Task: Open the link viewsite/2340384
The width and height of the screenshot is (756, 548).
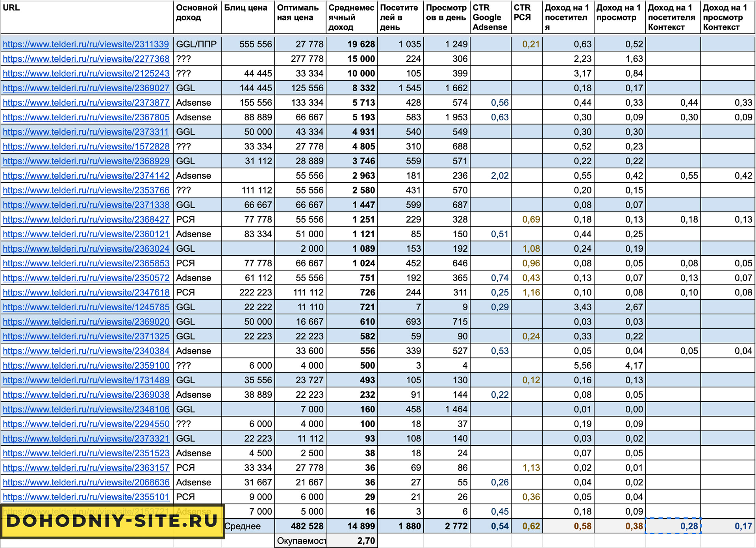Action: point(86,351)
